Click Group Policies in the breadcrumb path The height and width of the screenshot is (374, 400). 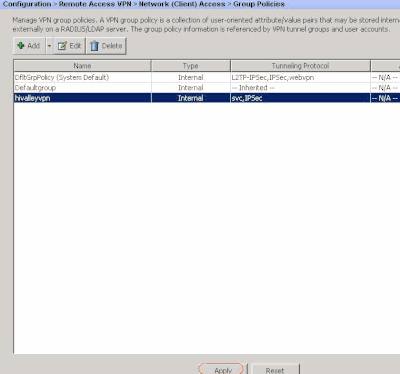pyautogui.click(x=259, y=4)
